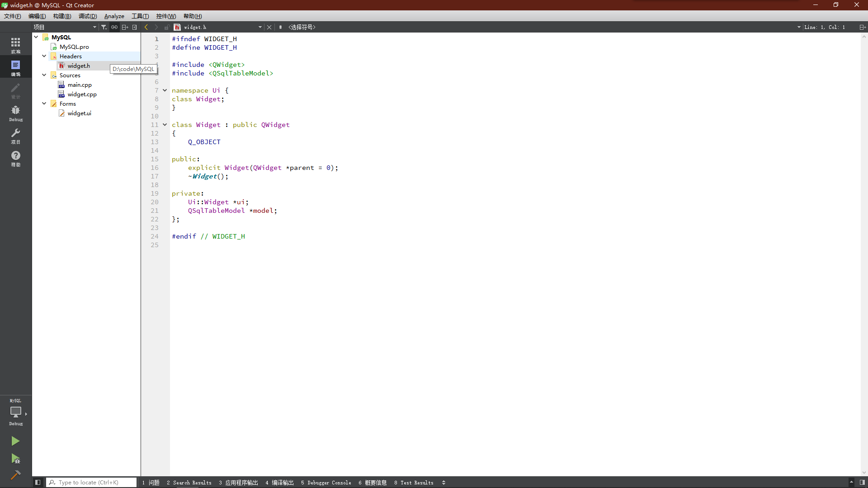Open the 文件(F) menu

click(x=13, y=16)
